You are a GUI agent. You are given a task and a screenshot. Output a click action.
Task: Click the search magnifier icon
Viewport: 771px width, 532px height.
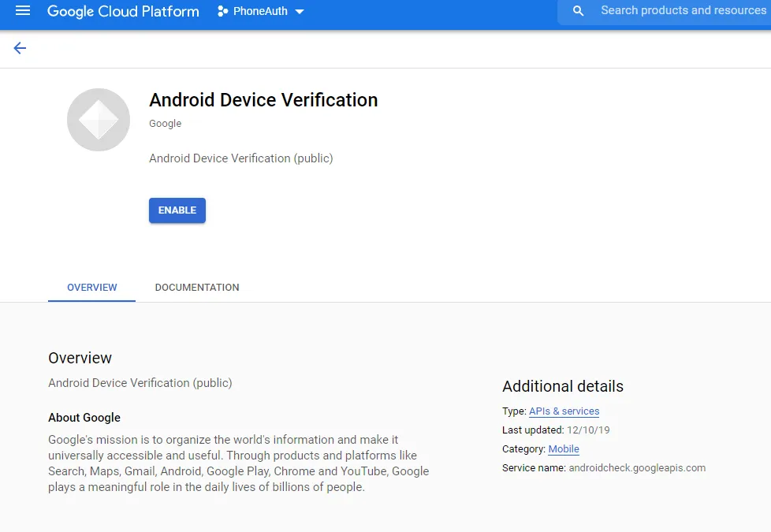(579, 11)
